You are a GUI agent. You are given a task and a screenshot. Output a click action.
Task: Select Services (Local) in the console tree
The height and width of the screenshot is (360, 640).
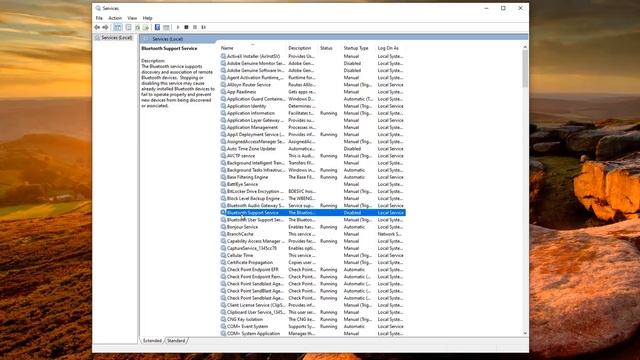pyautogui.click(x=116, y=38)
